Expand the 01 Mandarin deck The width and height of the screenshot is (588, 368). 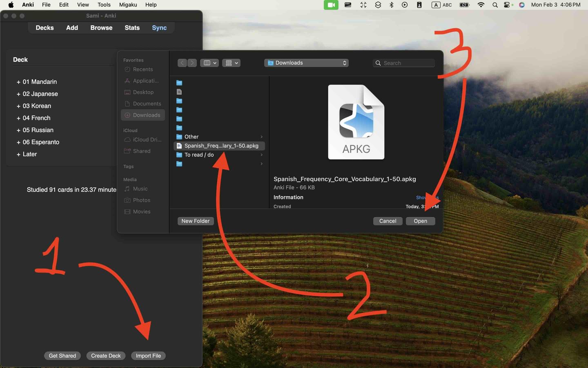point(18,82)
